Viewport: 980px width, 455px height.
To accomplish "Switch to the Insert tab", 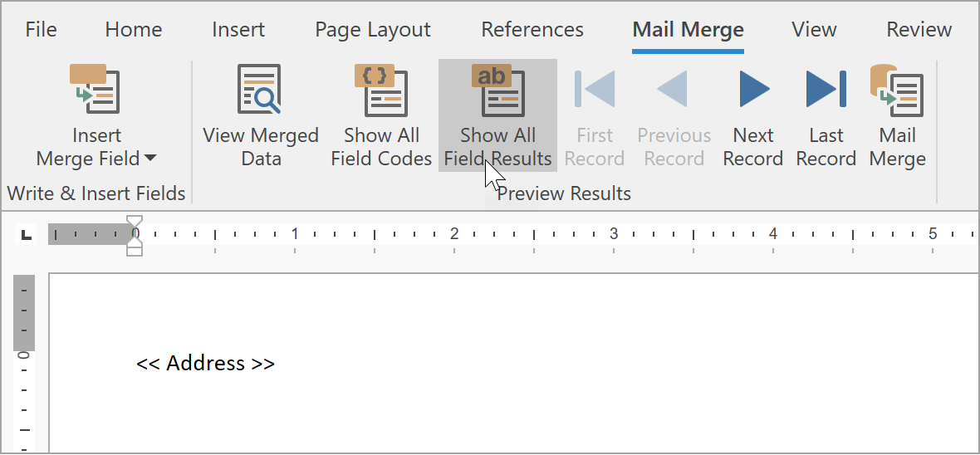I will pos(238,30).
